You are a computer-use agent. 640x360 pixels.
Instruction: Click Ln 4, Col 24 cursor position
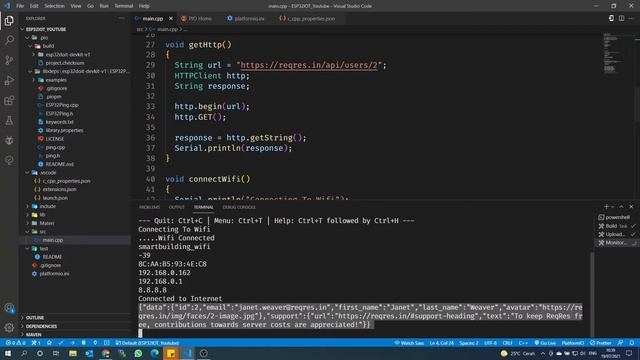point(441,343)
